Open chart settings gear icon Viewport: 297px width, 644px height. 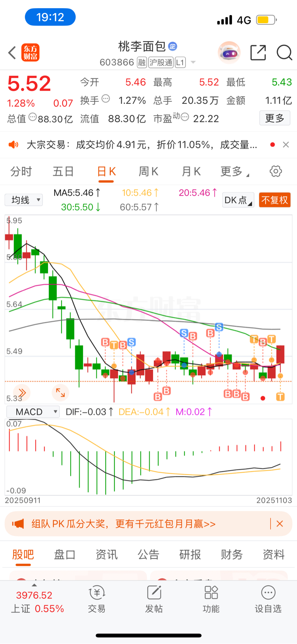point(276,171)
